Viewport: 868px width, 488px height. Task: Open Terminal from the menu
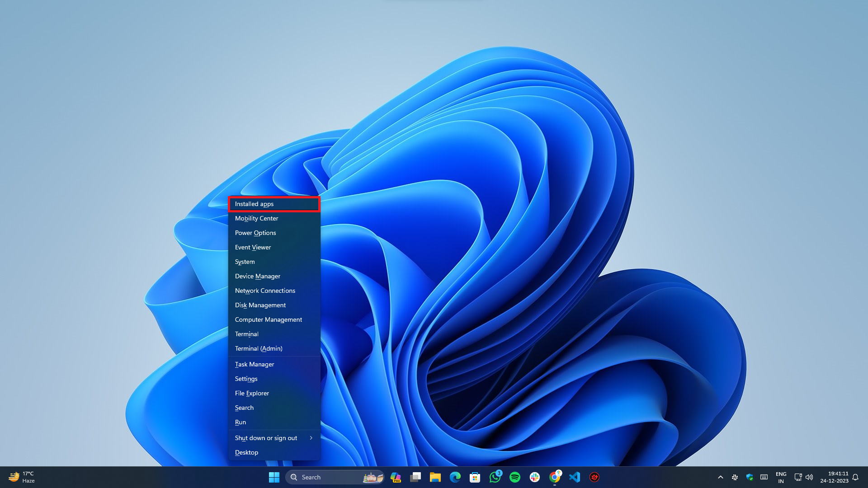pos(274,334)
